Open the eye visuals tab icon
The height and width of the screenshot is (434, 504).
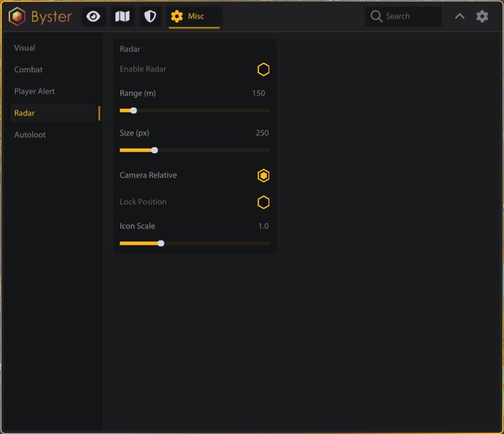click(93, 16)
